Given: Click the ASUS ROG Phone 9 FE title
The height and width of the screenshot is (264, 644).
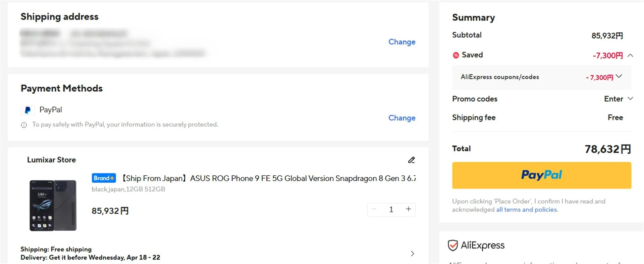Looking at the screenshot, I should (268, 178).
